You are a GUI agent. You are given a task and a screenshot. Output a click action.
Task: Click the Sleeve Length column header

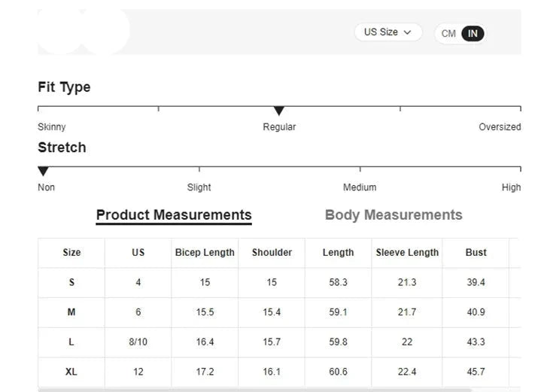pos(407,253)
